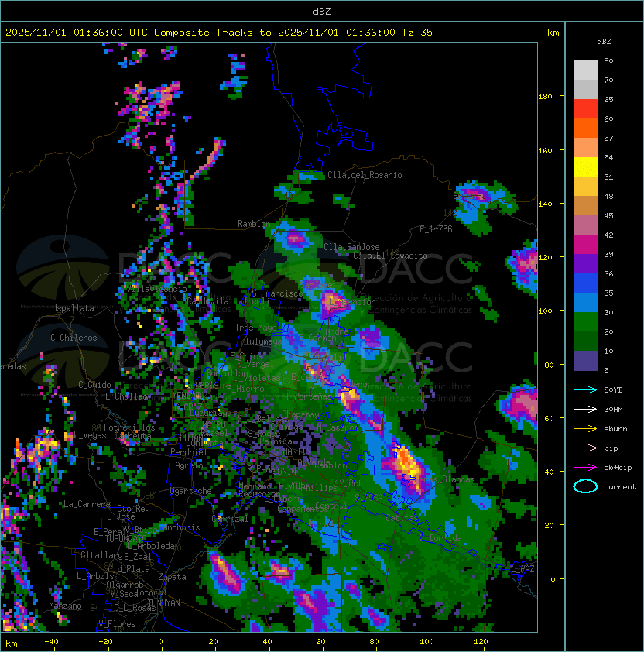Image resolution: width=644 pixels, height=652 pixels.
Task: Click the 'Lomas_Blancas' map label
Action: tap(444, 479)
